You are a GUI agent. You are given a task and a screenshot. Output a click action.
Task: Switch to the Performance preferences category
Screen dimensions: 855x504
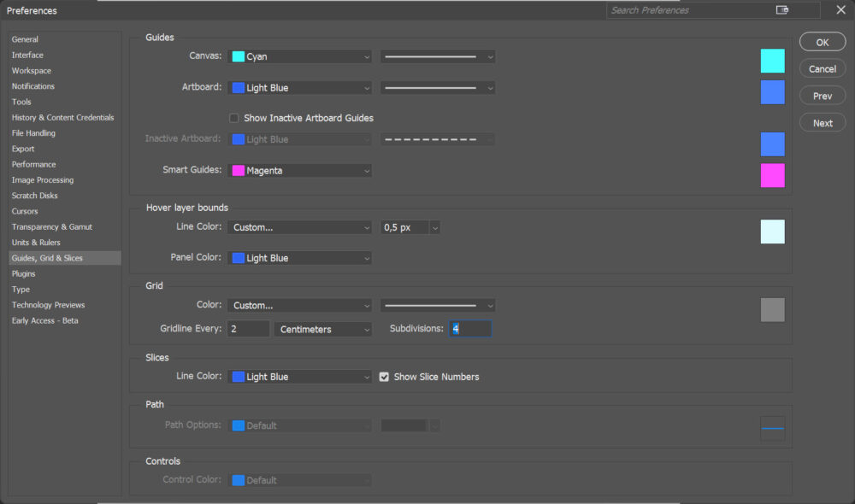point(34,164)
